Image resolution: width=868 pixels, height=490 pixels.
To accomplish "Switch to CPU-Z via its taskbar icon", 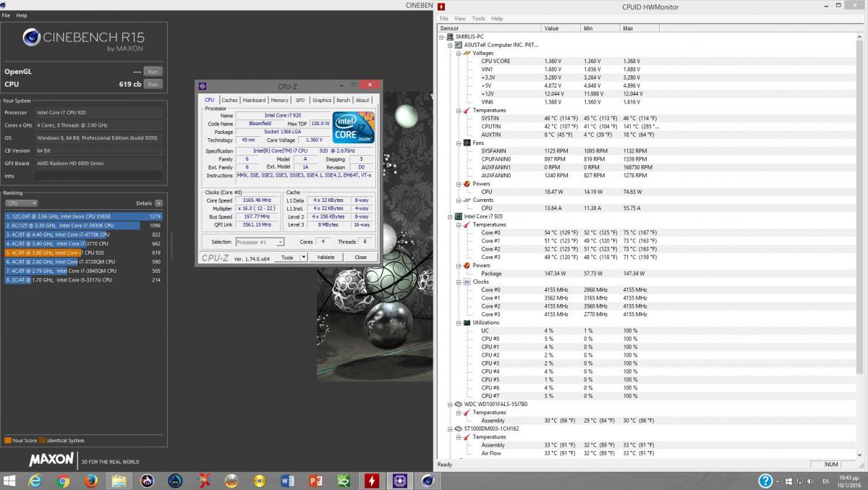I will 399,480.
